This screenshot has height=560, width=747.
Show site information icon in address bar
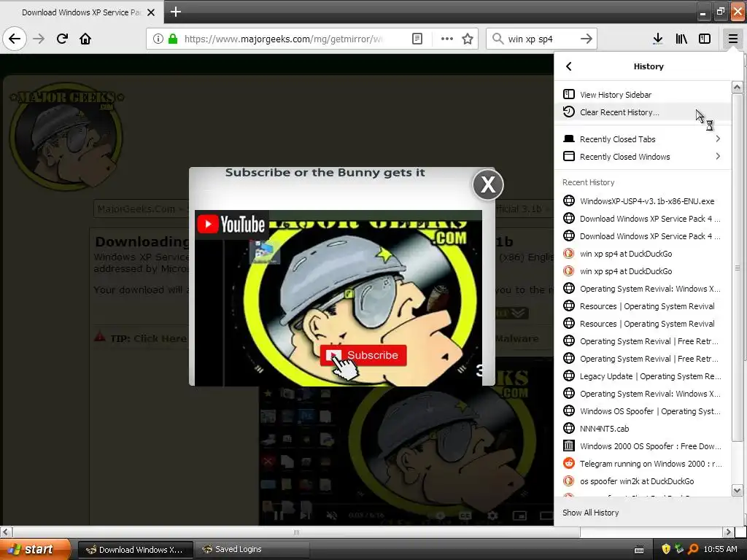coord(158,39)
